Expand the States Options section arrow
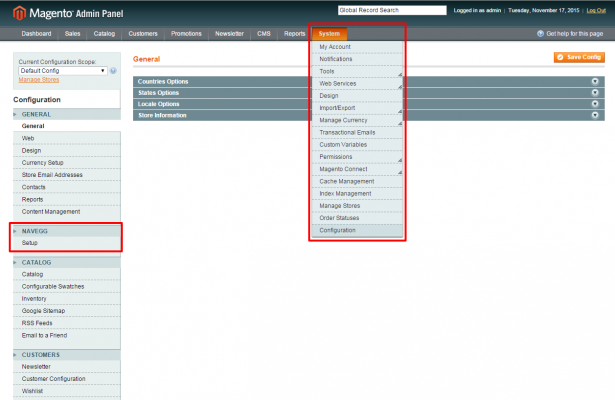This screenshot has width=615, height=400. [595, 93]
